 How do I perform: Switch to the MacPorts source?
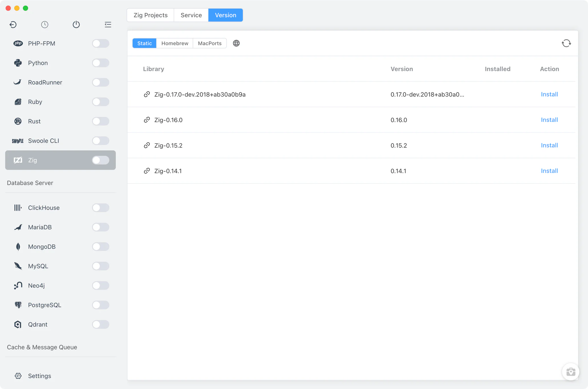click(x=210, y=43)
